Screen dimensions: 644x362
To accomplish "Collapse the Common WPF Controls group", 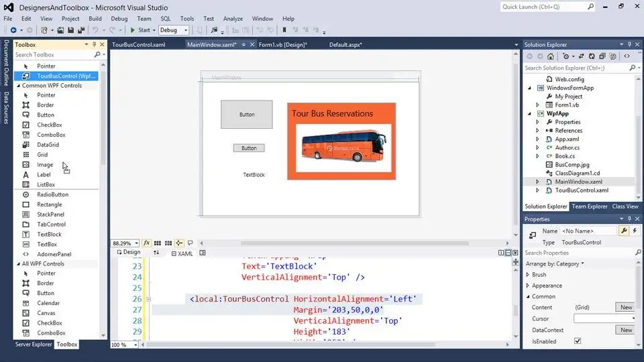I will [18, 86].
